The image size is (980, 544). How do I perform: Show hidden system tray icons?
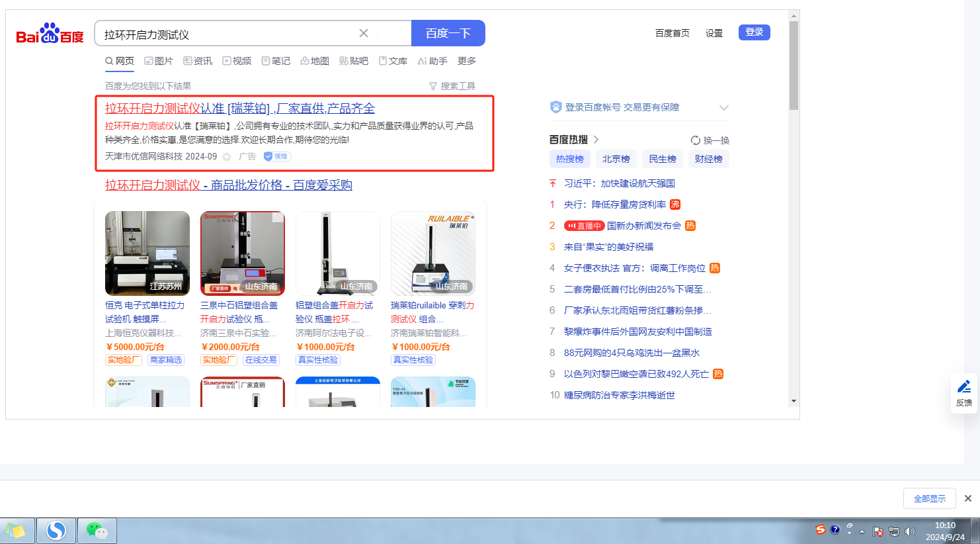click(x=862, y=531)
